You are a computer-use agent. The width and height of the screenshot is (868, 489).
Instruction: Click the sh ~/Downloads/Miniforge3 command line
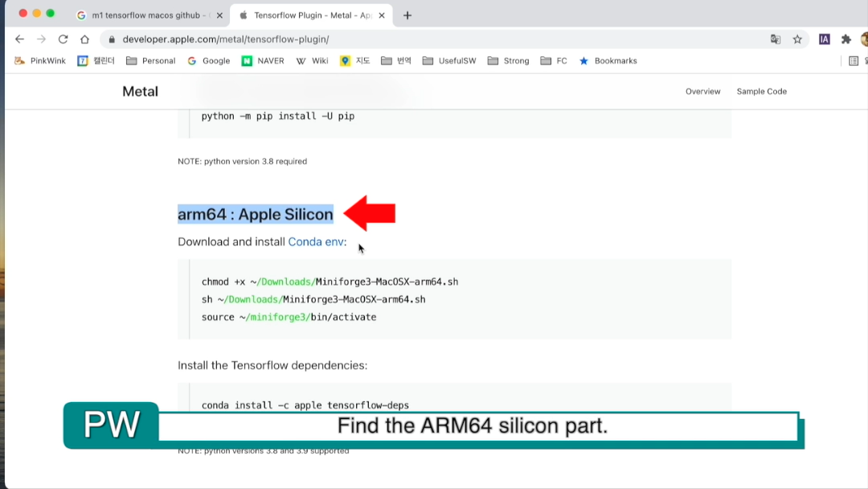point(313,300)
